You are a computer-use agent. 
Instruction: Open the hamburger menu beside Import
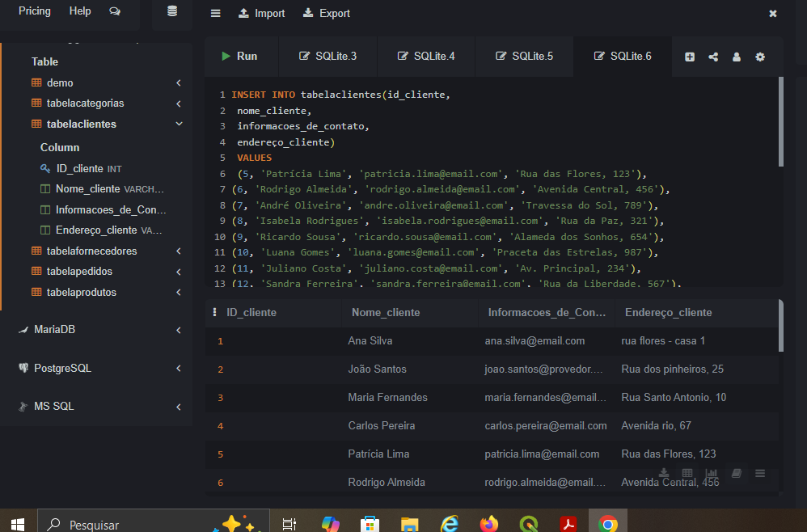[216, 14]
